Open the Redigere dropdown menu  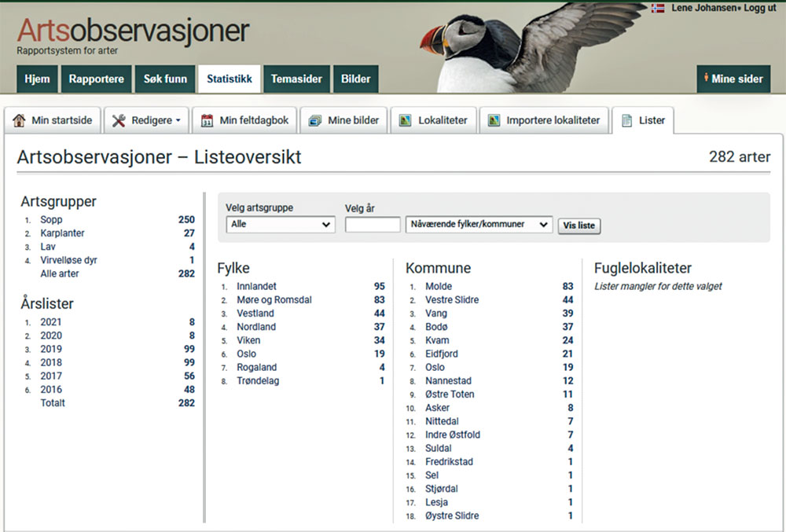pos(146,120)
